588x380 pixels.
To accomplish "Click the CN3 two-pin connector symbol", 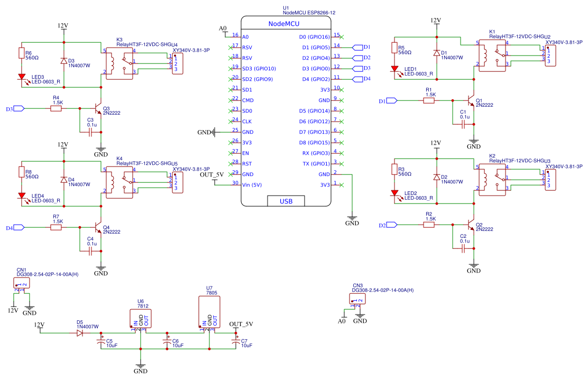I will tap(357, 299).
